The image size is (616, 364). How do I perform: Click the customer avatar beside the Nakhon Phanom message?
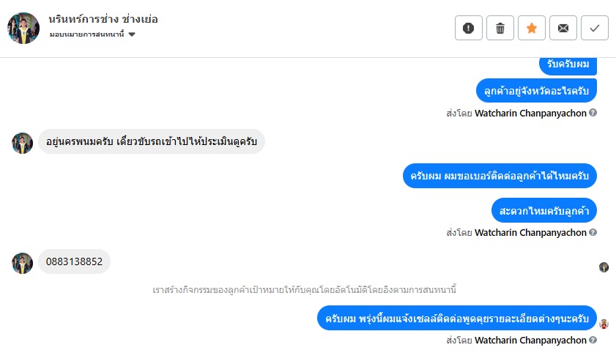(23, 143)
